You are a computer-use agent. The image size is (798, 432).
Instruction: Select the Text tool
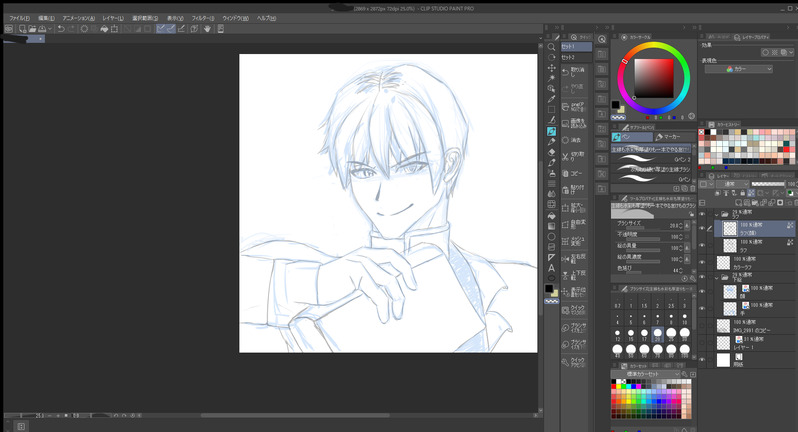tap(551, 268)
